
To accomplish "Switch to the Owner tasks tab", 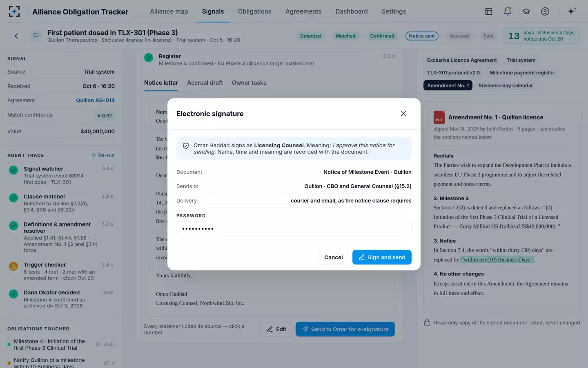I will (x=249, y=83).
